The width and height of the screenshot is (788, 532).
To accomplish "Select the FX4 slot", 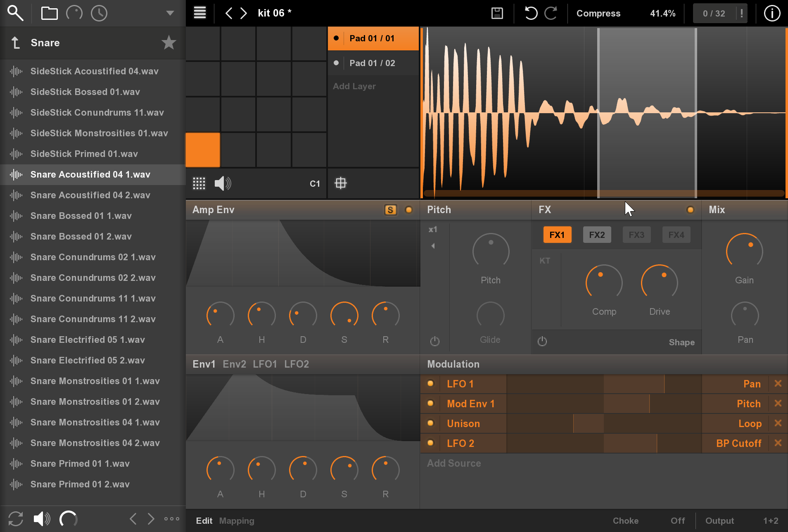I will pyautogui.click(x=676, y=235).
